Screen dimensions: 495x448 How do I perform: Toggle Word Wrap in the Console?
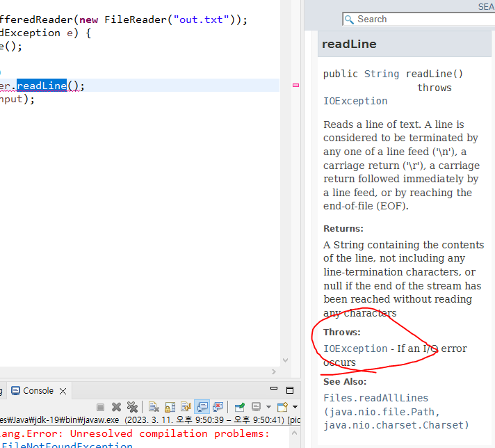tap(186, 407)
